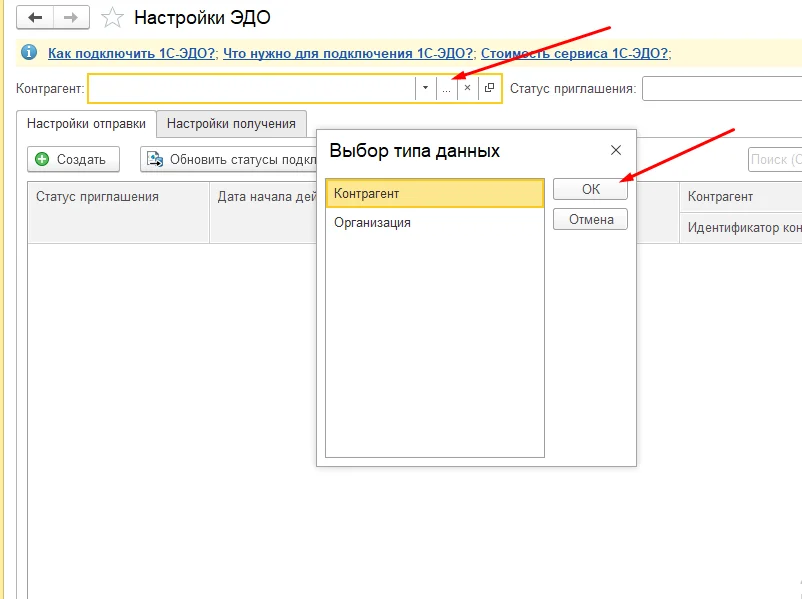The height and width of the screenshot is (599, 802).
Task: Confirm the data type with OK
Action: (590, 189)
